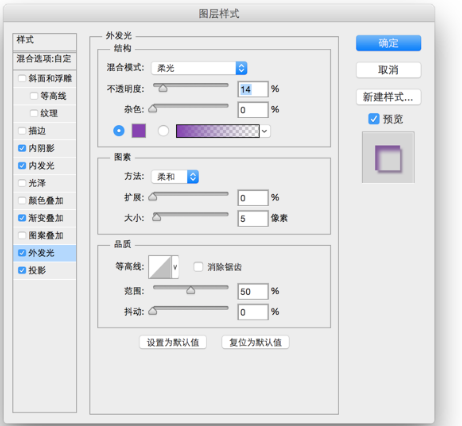
Task: Click the 确定 OK button
Action: 388,43
